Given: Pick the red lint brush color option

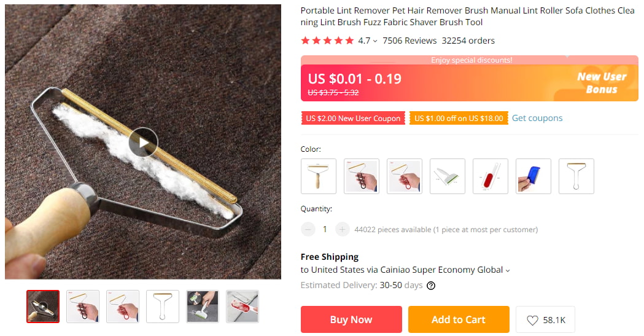Looking at the screenshot, I should coord(491,176).
